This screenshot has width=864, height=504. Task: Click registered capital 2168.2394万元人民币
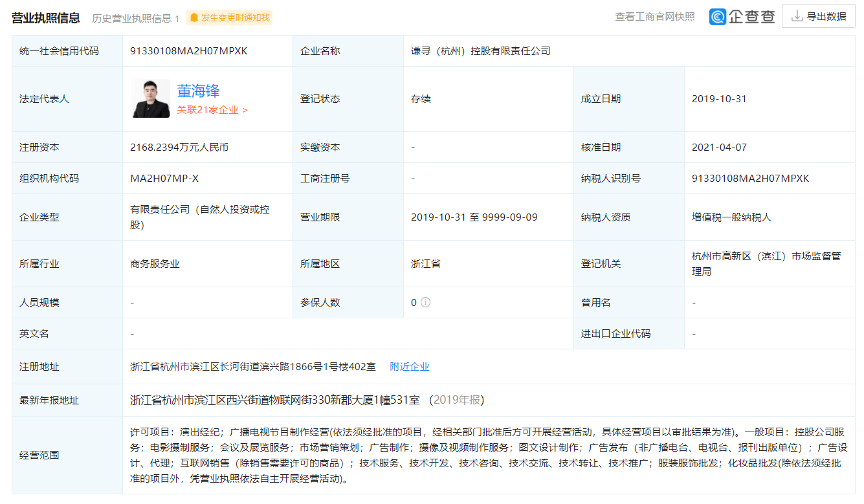[179, 147]
